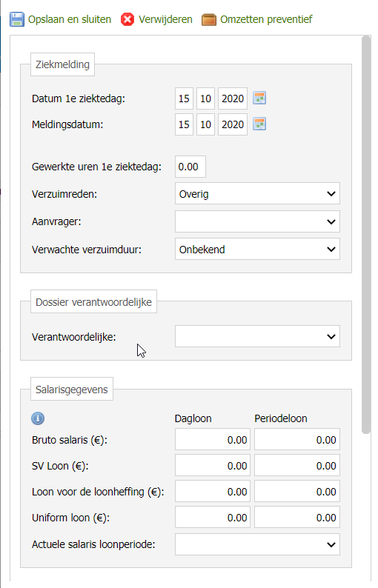Click SV Loon Dagloon field
378x588 pixels.
point(213,465)
